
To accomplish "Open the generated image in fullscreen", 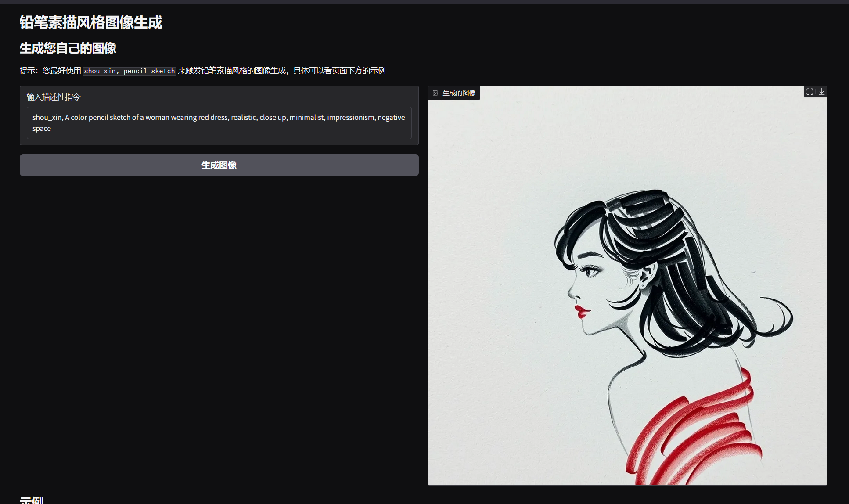I will tap(809, 92).
